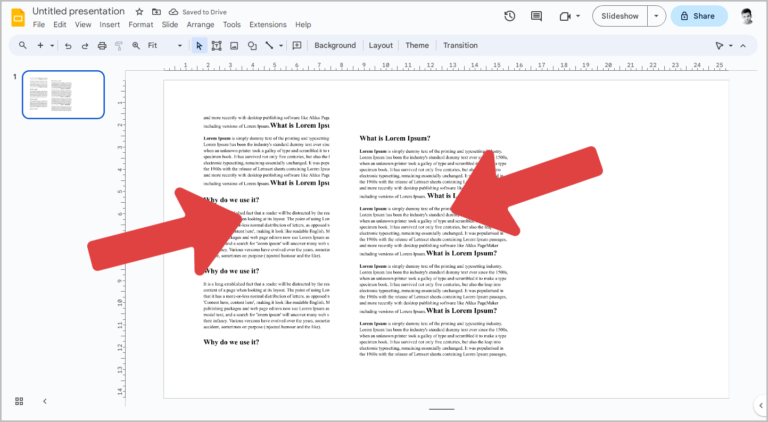Open the Fit zoom level dropdown
This screenshot has width=768, height=422.
tap(165, 46)
